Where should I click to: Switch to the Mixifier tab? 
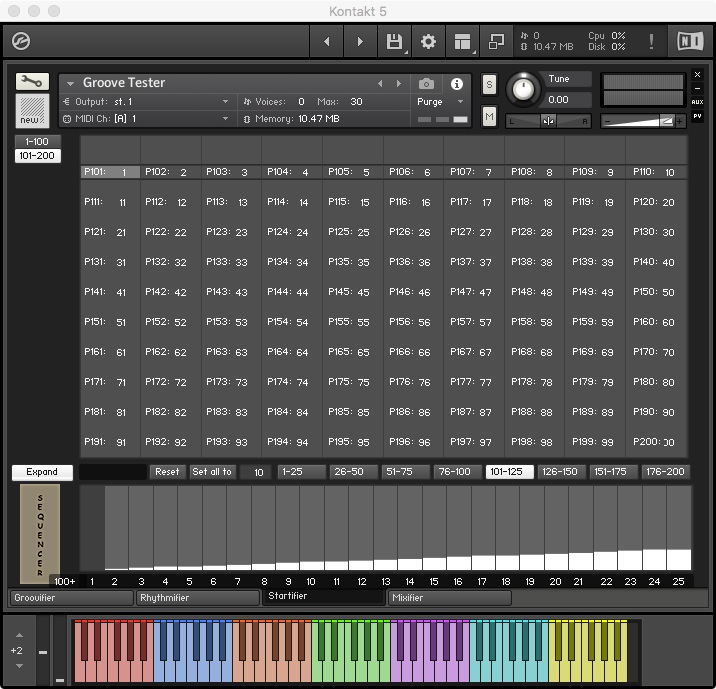point(448,598)
